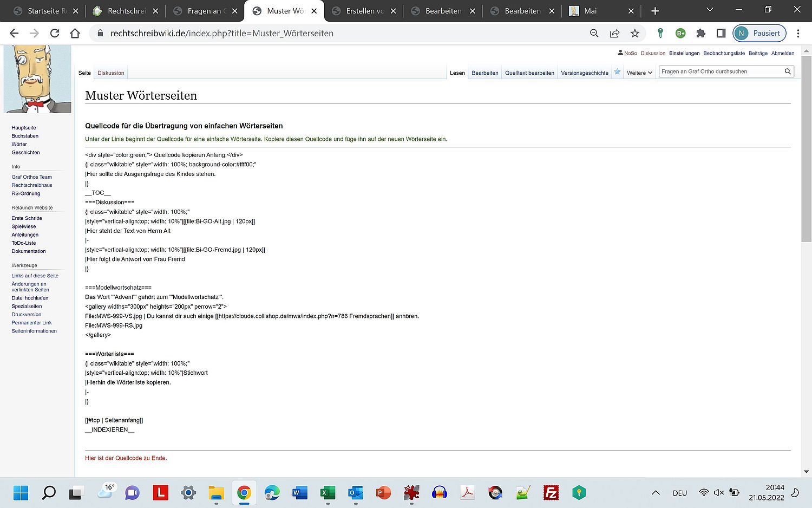Open Quelltext bearbeiten to edit the source

point(529,73)
